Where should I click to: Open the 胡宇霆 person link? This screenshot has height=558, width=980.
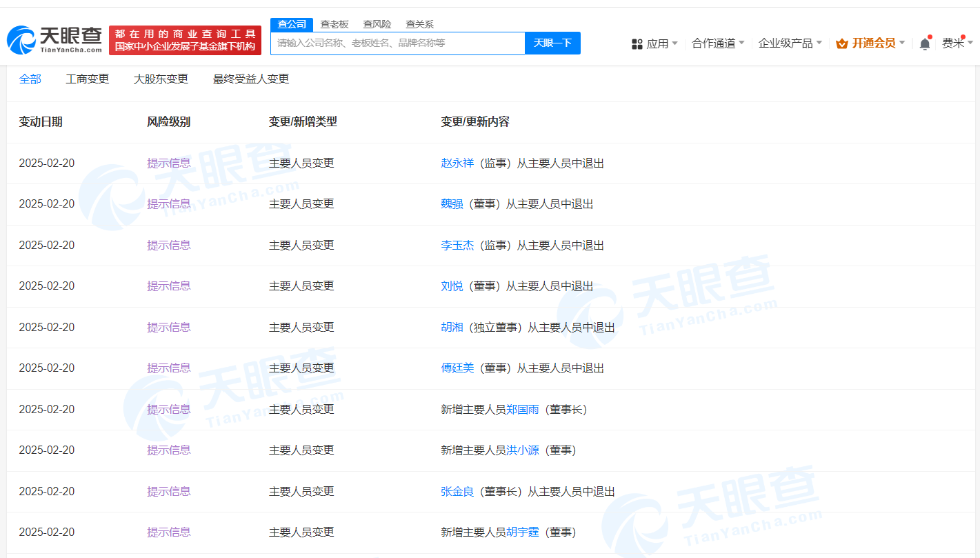pos(523,532)
